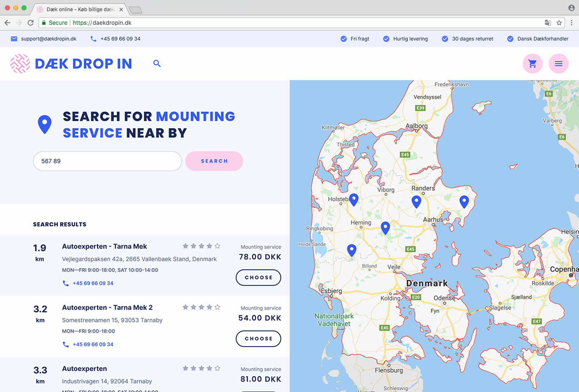Open the hamburger menu

tap(558, 63)
